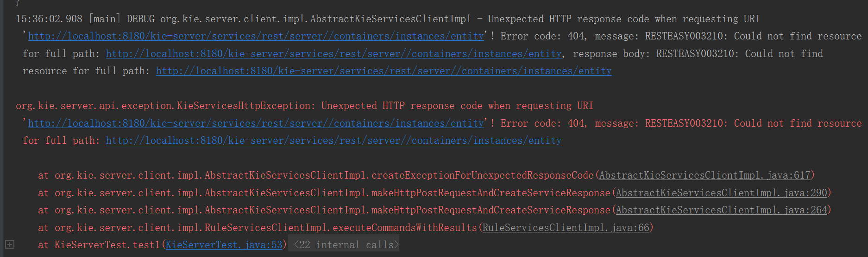Click createExceptionForUnexpectedResponseCode method name
The height and width of the screenshot is (257, 868).
[x=483, y=175]
